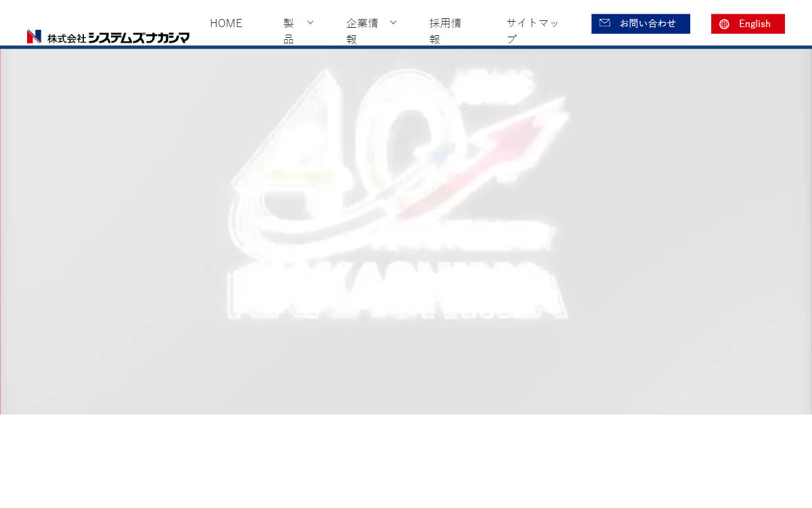This screenshot has width=812, height=508.
Task: Open the 企業情報 menu item
Action: coord(362,31)
